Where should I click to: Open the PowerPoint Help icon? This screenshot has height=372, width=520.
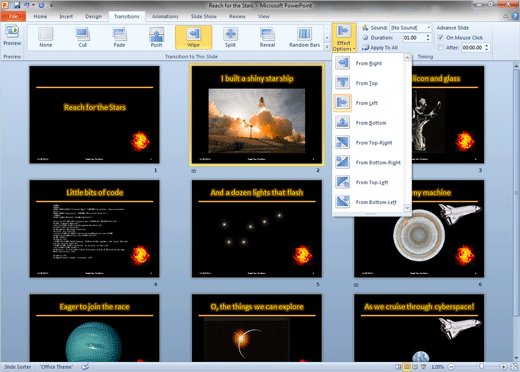[x=515, y=16]
